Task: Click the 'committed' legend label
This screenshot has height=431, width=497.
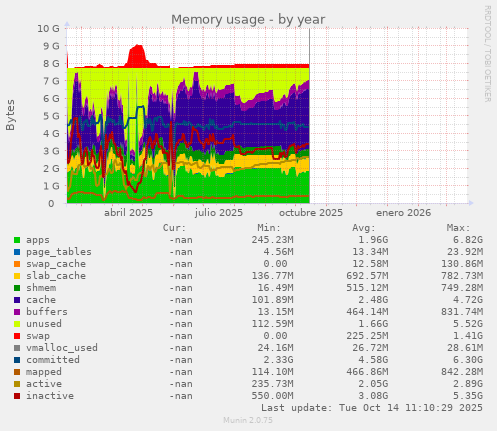Action: click(53, 360)
